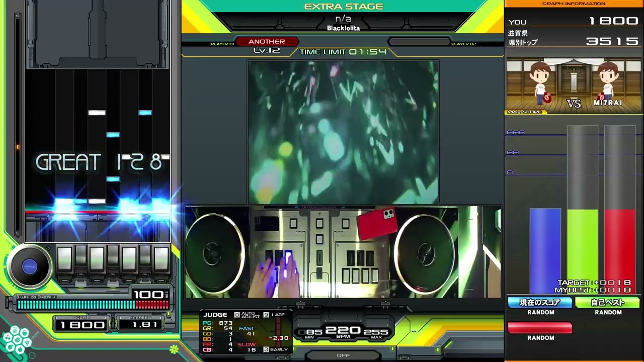This screenshot has height=362, width=644.
Task: Click the AUTO ADJUST value box showing 0
Action: pyautogui.click(x=237, y=315)
